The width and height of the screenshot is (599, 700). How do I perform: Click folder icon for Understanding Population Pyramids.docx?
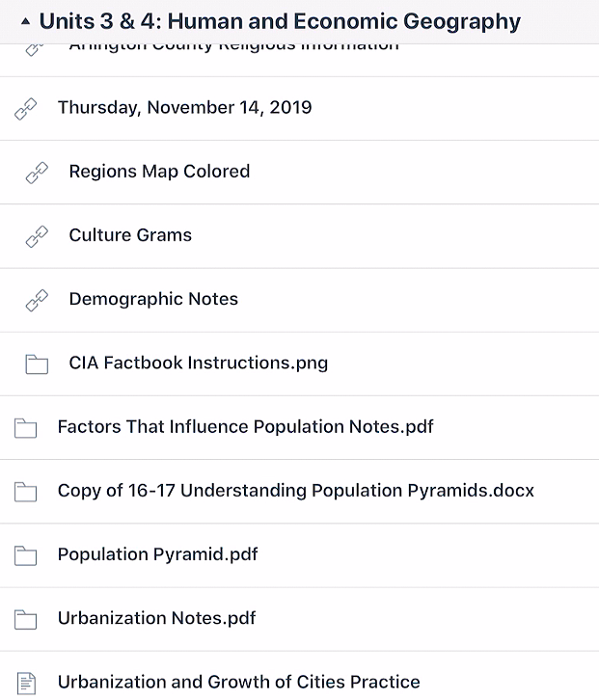coord(25,492)
